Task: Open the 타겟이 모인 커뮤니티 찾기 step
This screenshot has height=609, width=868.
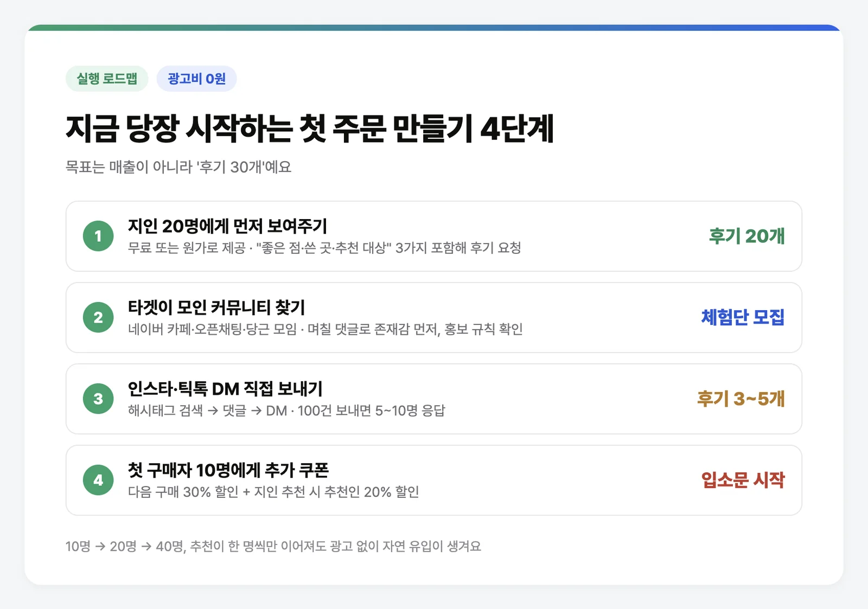Action: pyautogui.click(x=434, y=317)
